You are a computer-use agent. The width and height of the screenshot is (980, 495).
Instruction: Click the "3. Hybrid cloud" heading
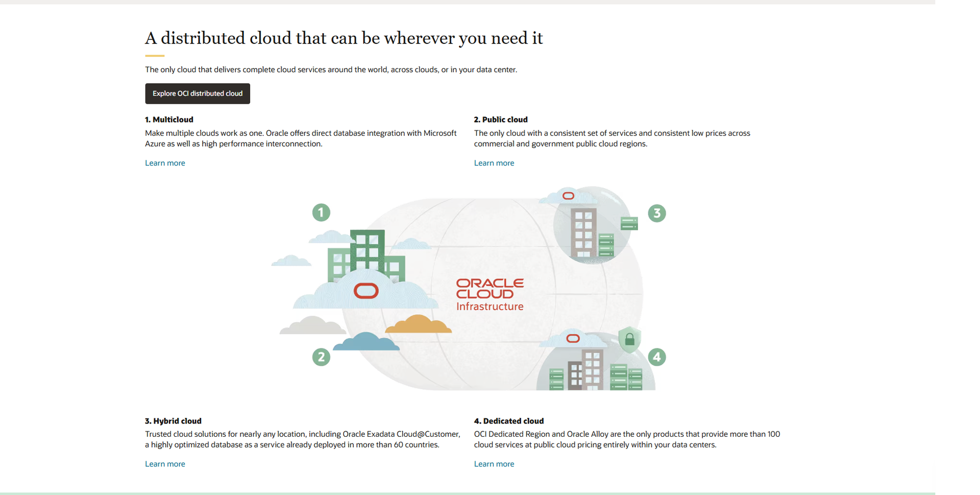[173, 421]
